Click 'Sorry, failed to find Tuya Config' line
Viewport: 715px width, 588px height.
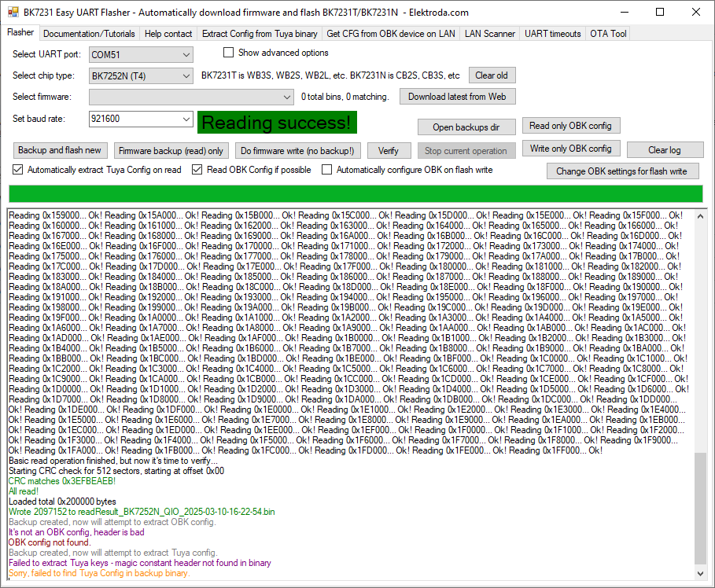99,573
